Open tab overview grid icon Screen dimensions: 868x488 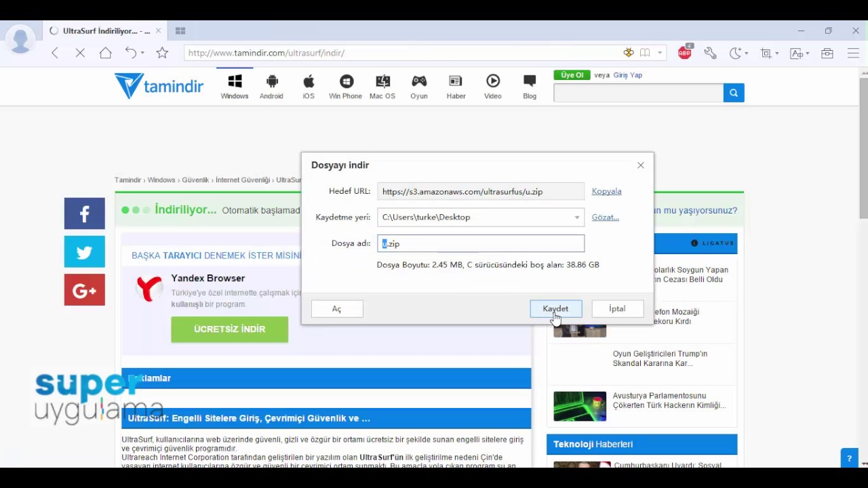click(180, 30)
